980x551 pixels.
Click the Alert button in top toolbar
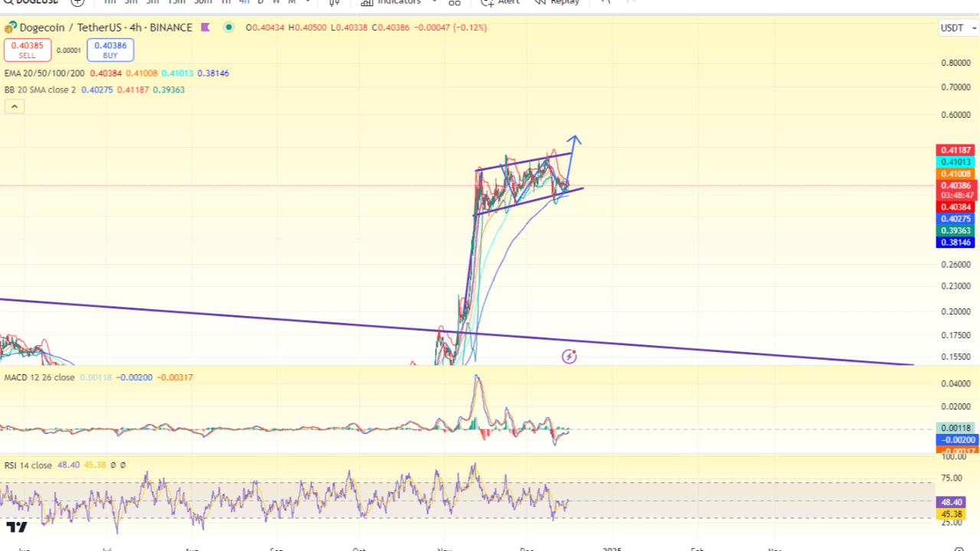[500, 2]
